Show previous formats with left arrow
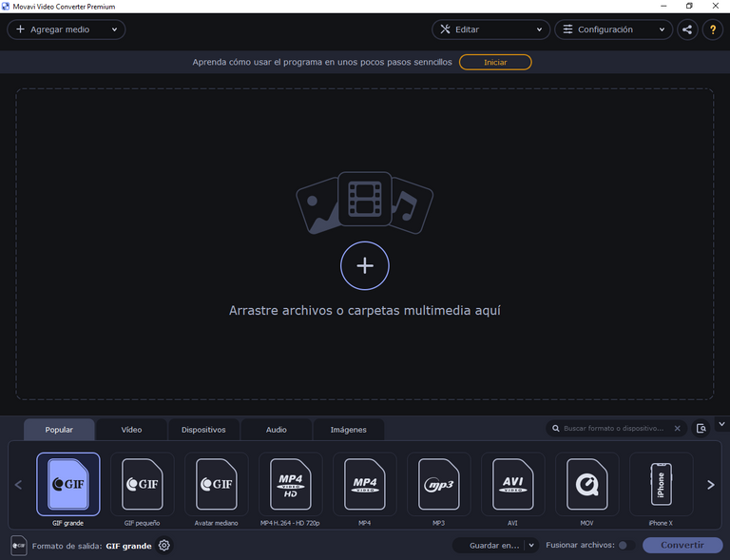 click(19, 485)
